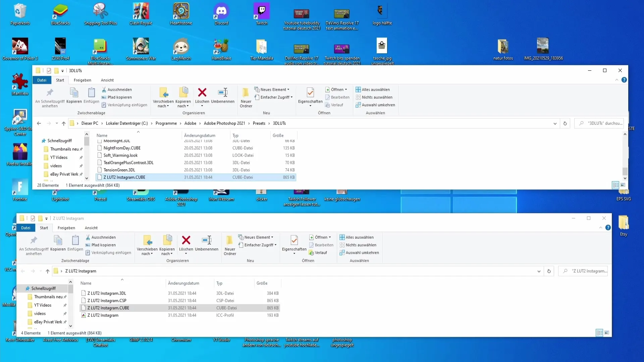644x362 pixels.
Task: Click Umbenennen icon in 3DLUTs window
Action: point(223,93)
